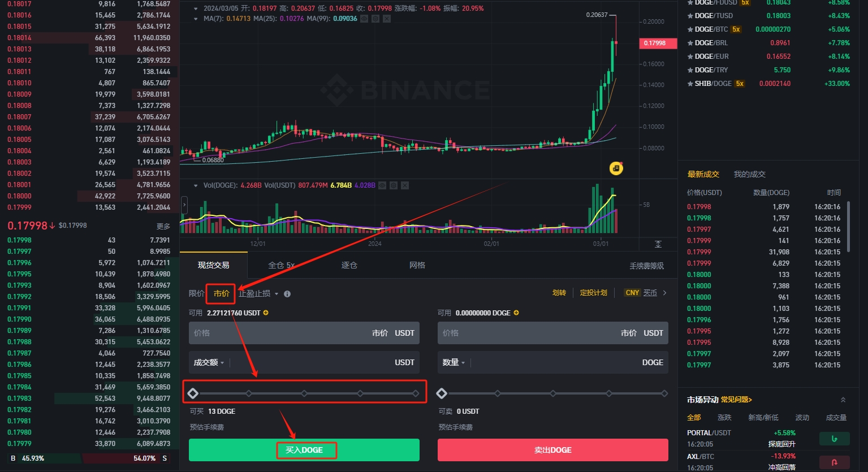Collapse the candle info legend row arrow
Viewport: 868px width, 472px height.
tap(196, 8)
